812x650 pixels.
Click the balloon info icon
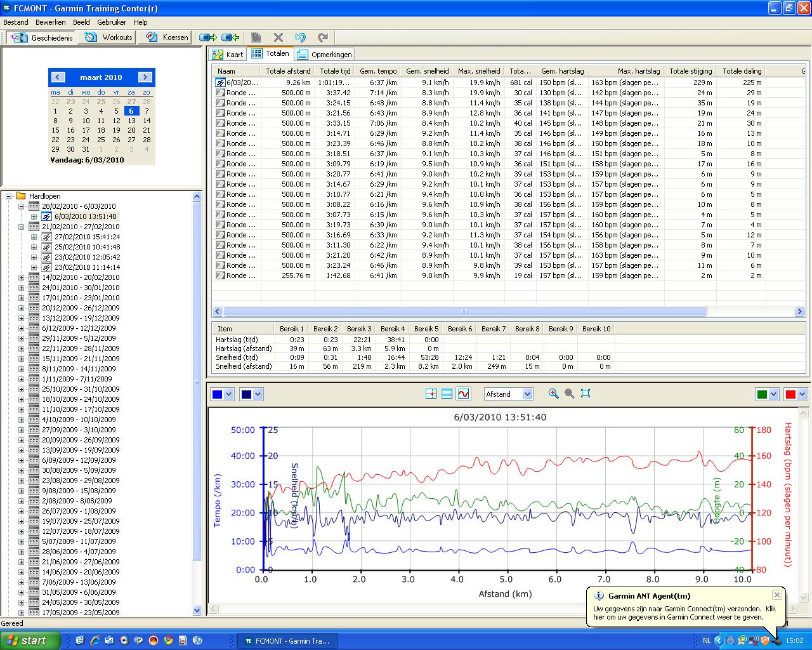[598, 596]
